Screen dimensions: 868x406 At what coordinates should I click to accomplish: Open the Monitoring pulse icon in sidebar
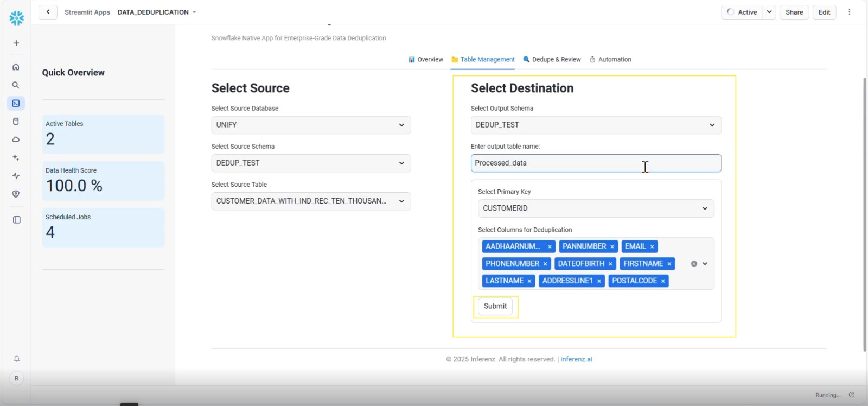[x=16, y=176]
